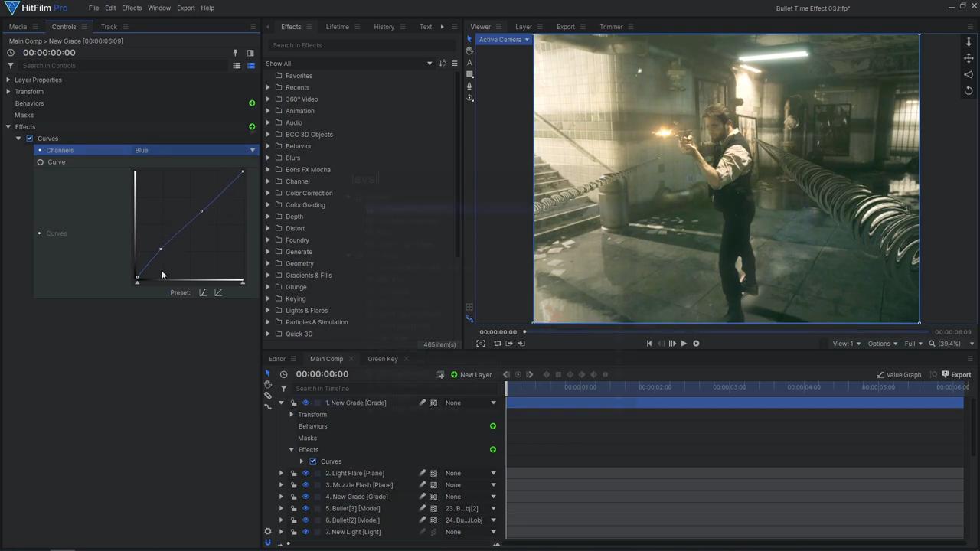Select the viewer rectangle mask tool
This screenshot has height=551, width=980.
coord(469,74)
